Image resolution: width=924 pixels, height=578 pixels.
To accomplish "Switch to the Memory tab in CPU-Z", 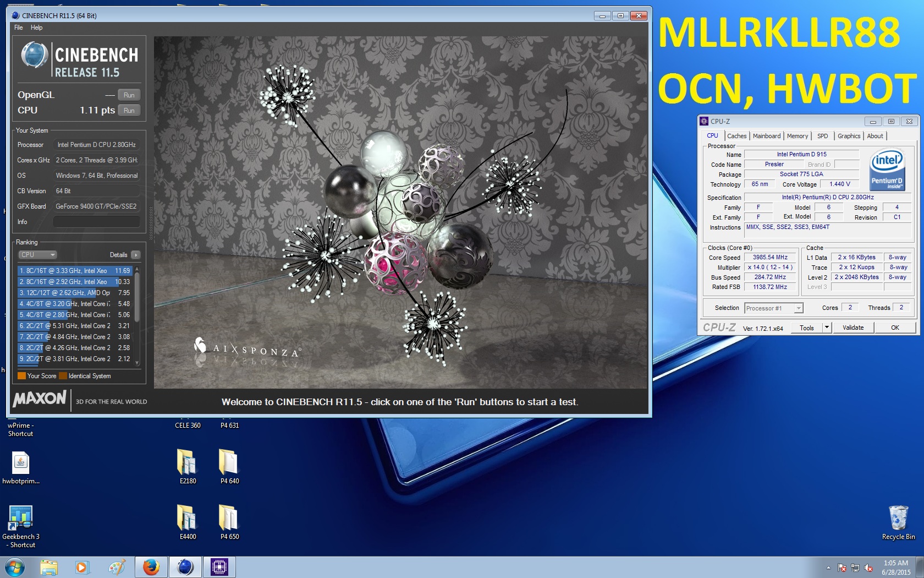I will coord(798,136).
